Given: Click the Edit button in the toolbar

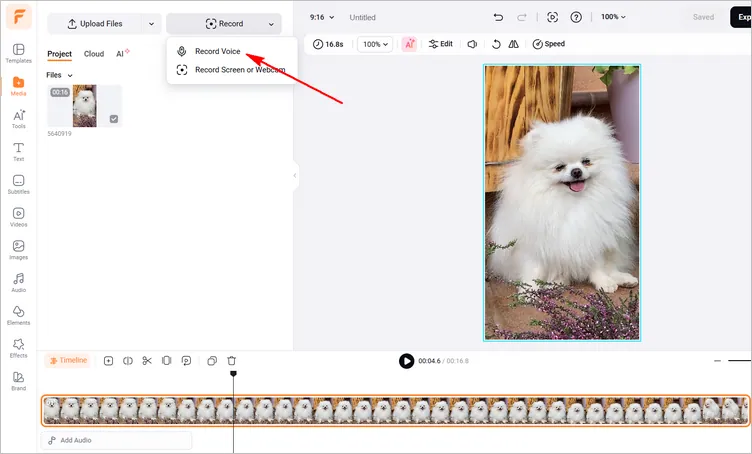Looking at the screenshot, I should [441, 44].
